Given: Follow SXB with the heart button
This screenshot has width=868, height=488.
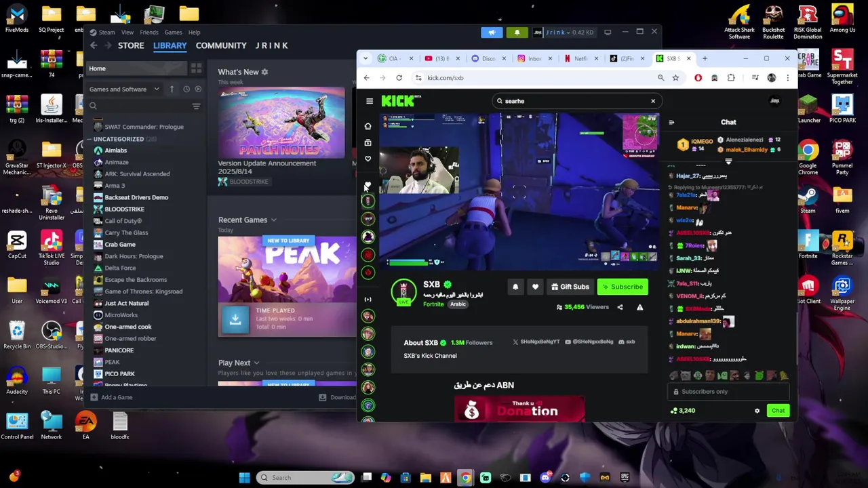Looking at the screenshot, I should (535, 287).
